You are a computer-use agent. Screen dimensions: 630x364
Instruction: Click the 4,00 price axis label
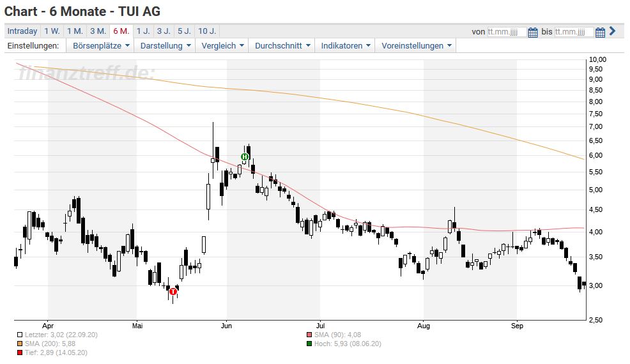(595, 232)
